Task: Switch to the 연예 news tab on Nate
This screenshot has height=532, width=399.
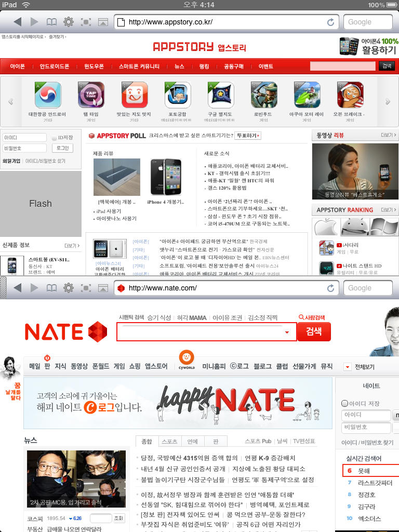Action: coord(192,442)
